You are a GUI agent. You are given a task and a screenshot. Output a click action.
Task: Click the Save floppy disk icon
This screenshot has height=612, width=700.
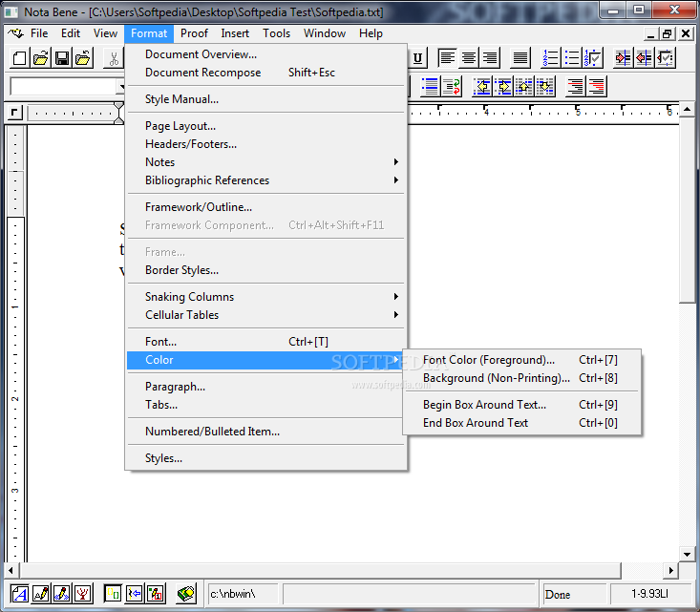(x=62, y=58)
